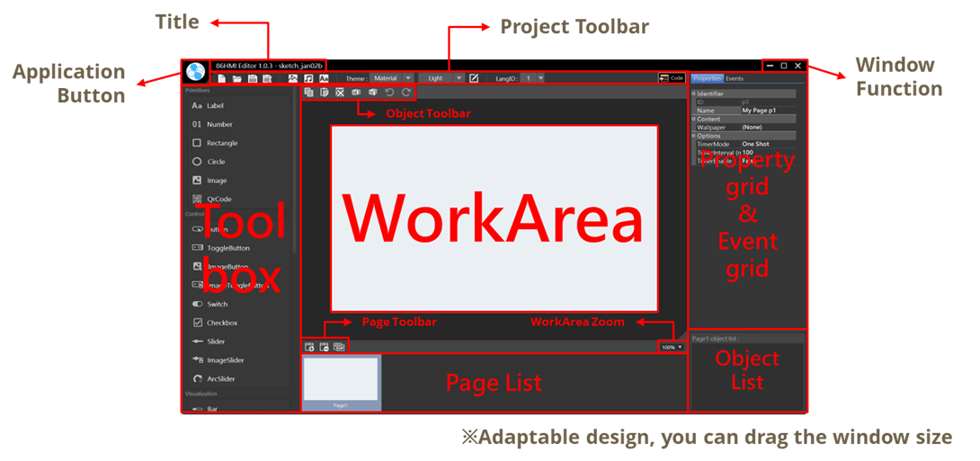Viewport: 980px width, 461px height.
Task: Click the Undo arrow in object toolbar
Action: point(389,93)
